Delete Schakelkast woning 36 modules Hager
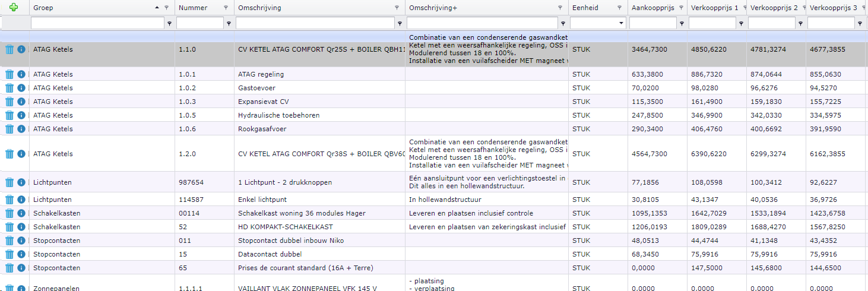The image size is (868, 291). pyautogui.click(x=9, y=213)
